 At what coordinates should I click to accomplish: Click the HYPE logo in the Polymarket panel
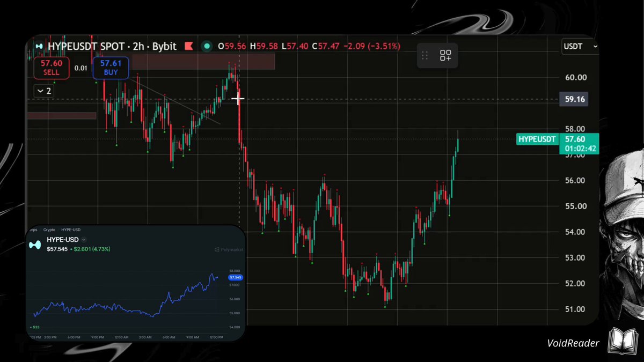coord(36,245)
